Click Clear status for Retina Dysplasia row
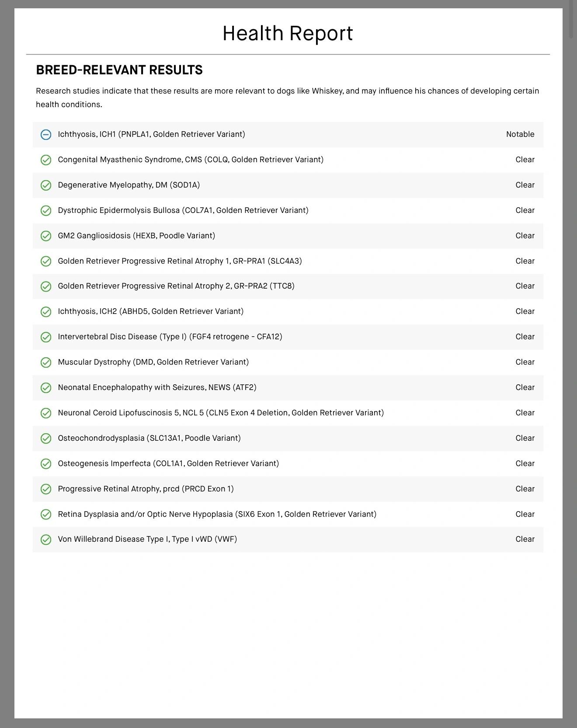577x728 pixels. tap(525, 514)
